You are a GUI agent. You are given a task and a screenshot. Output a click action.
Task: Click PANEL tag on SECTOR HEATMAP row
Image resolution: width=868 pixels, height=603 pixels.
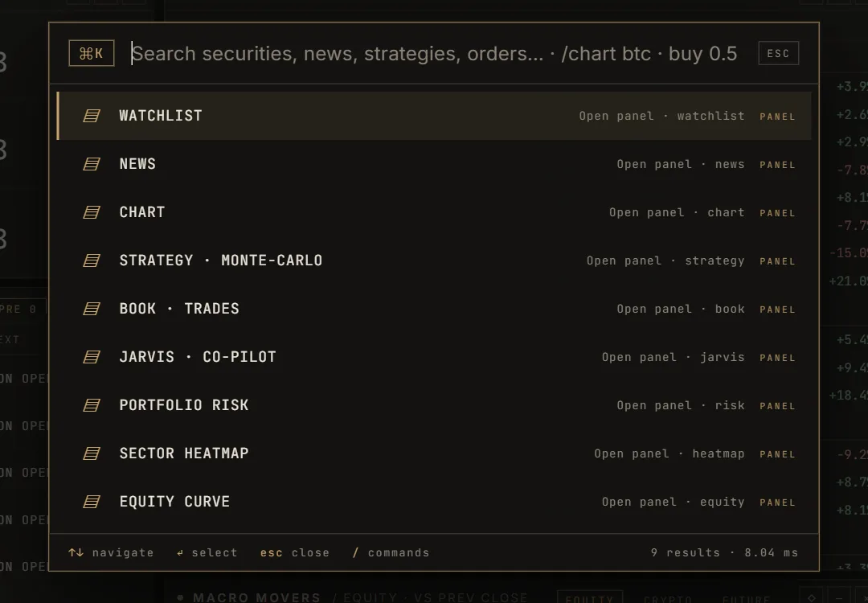click(778, 454)
